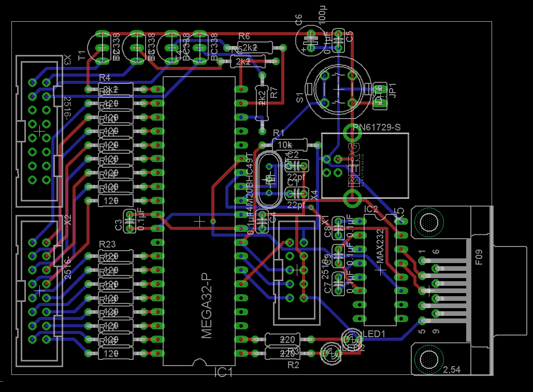Click the R7 2k2 vertical resistor
533x392 pixels.
click(x=262, y=103)
